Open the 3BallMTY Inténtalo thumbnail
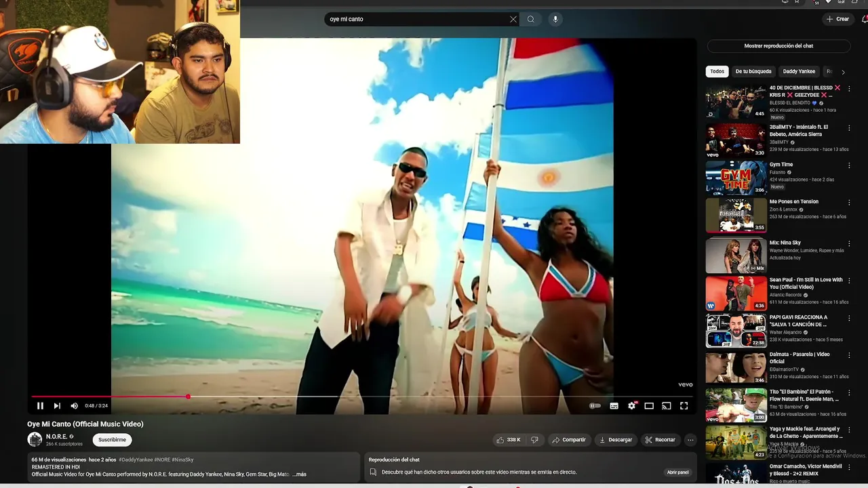The image size is (868, 488). pos(736,140)
